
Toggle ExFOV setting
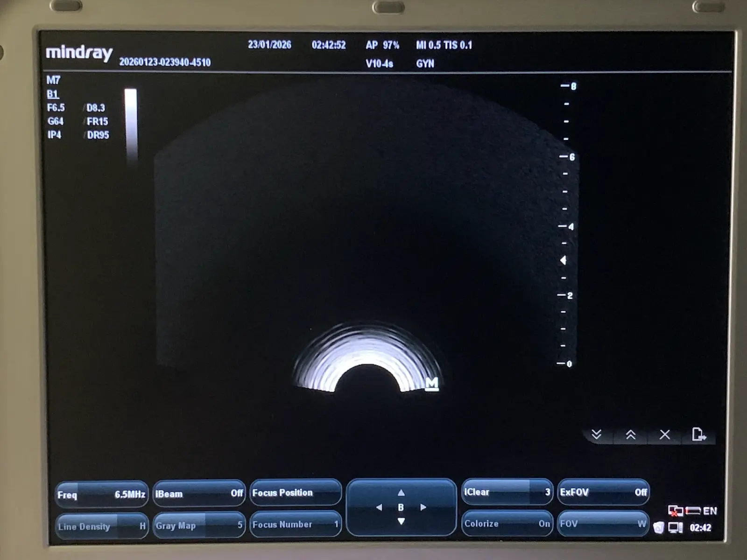click(603, 493)
